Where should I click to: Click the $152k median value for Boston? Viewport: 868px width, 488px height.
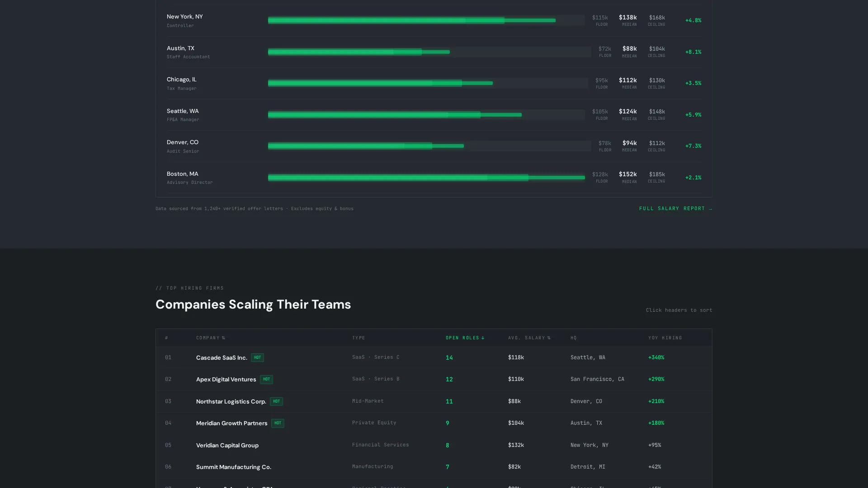pos(627,174)
